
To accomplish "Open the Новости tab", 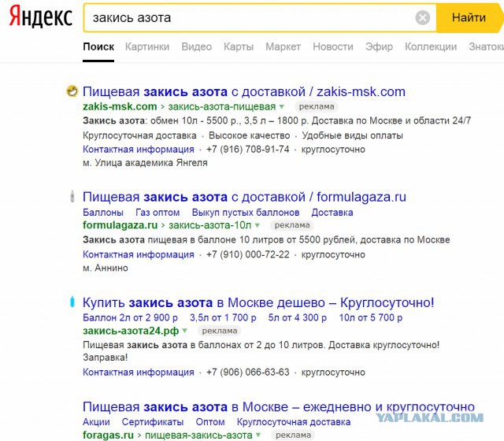I will pyautogui.click(x=332, y=47).
